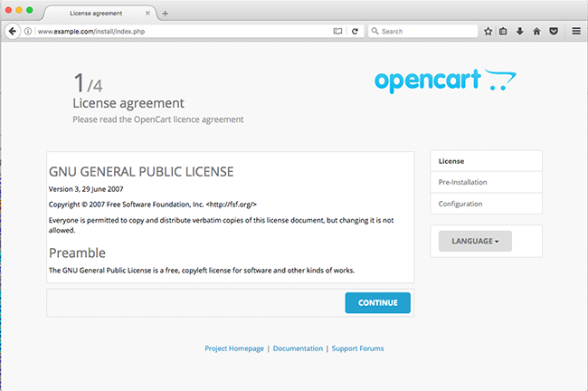This screenshot has height=391, width=588.
Task: Open the downloads arrow icon
Action: (520, 31)
